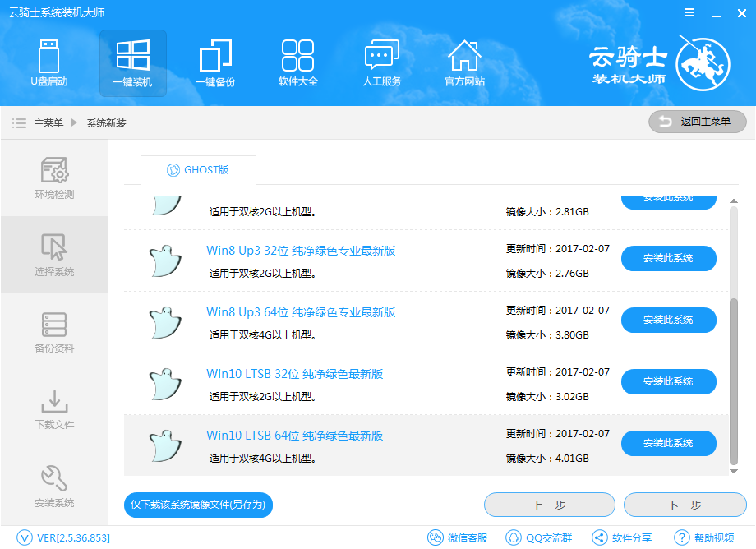Click 上一步 previous step button
Viewport: 756px width, 549px height.
point(549,505)
